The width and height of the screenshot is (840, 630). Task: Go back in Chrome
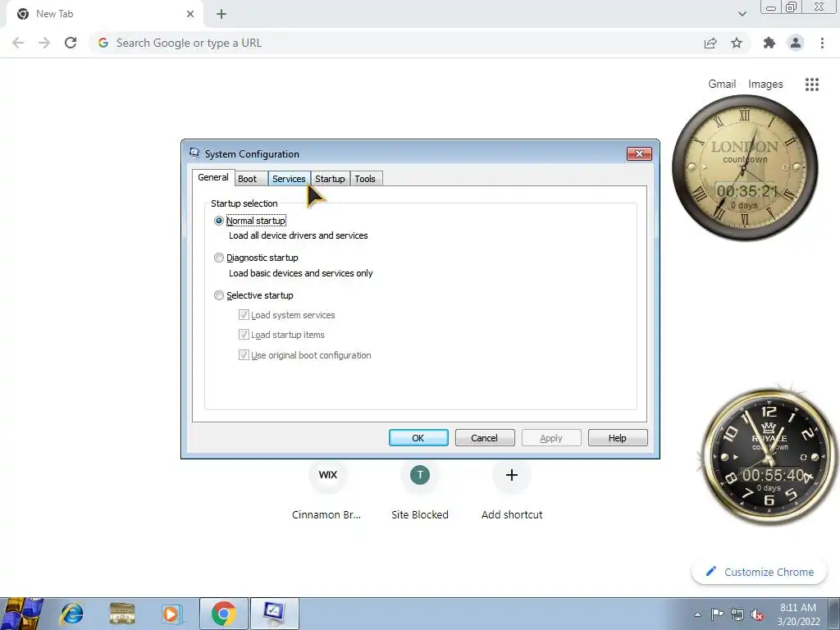click(x=18, y=43)
